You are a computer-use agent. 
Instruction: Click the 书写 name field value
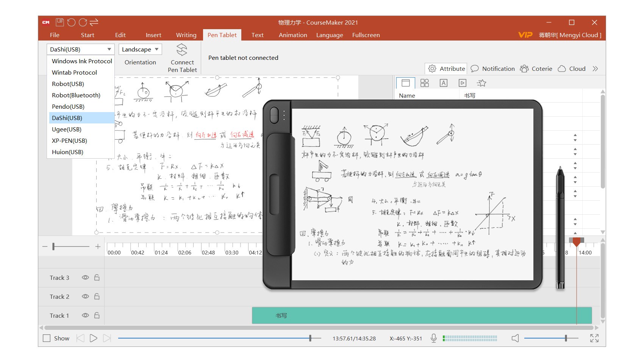(x=470, y=95)
